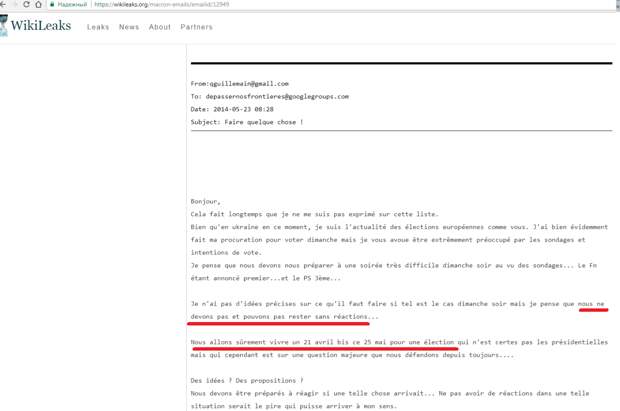
Task: Open the Leaks menu
Action: click(x=98, y=27)
